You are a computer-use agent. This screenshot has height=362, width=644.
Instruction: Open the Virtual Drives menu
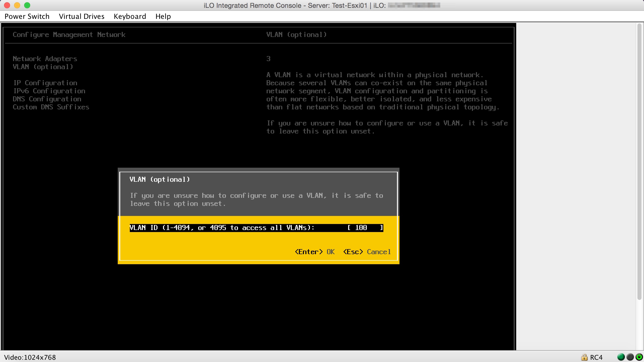coord(82,16)
